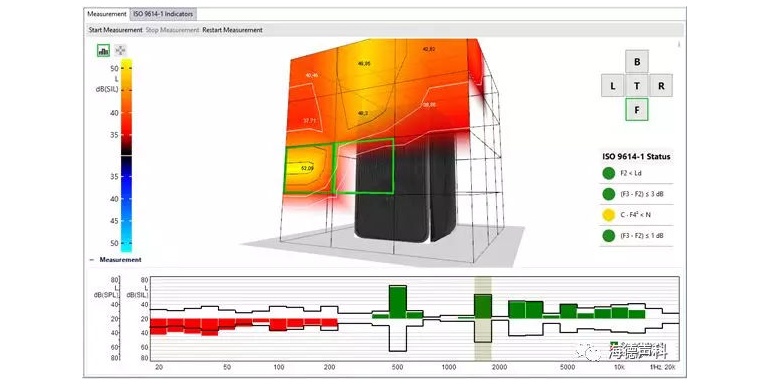Viewport: 770px width, 385px height.
Task: Select the L (left) view cube face
Action: point(613,86)
